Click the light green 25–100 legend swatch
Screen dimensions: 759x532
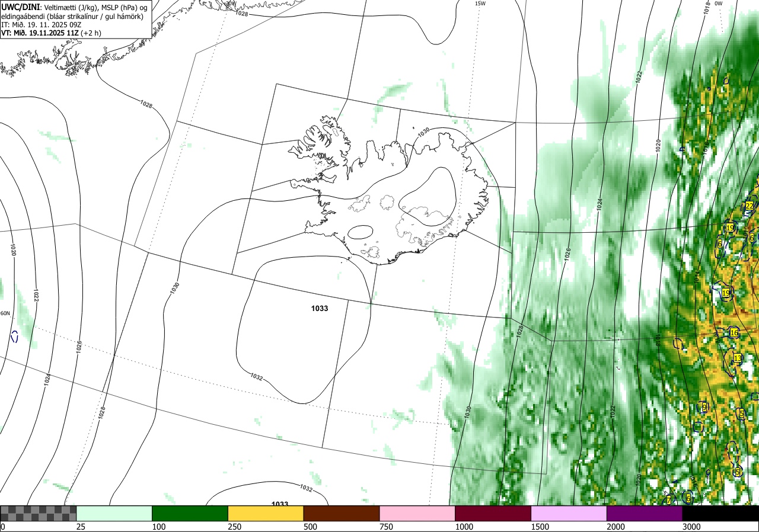[114, 513]
